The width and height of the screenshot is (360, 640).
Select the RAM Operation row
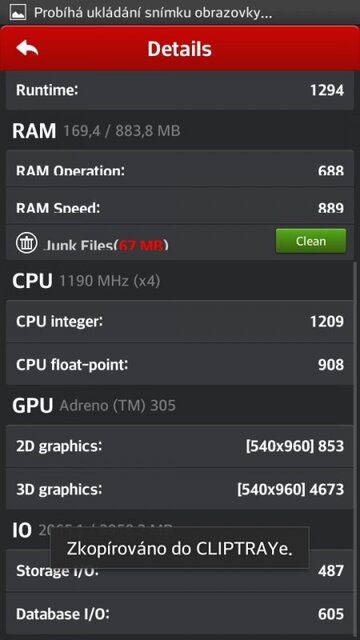pos(180,169)
